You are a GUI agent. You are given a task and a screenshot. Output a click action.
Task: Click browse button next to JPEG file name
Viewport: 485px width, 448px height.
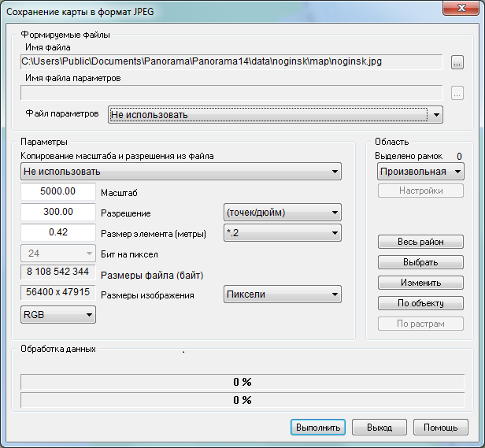point(457,61)
